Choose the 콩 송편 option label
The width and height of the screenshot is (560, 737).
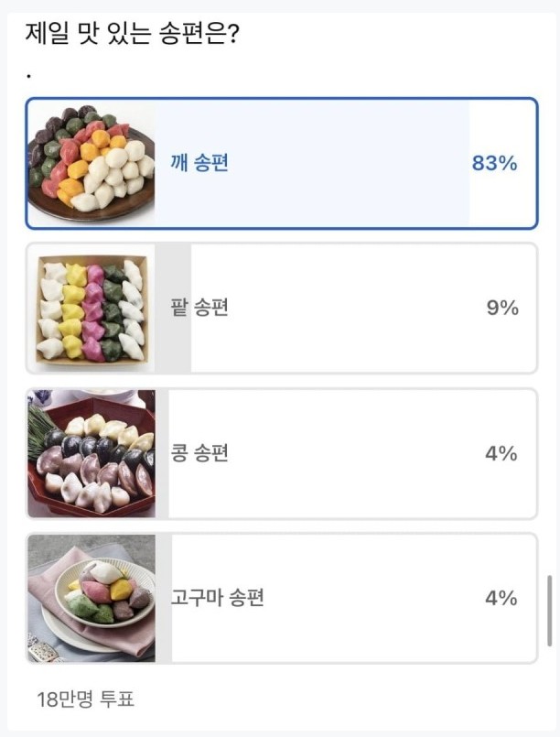tap(199, 454)
